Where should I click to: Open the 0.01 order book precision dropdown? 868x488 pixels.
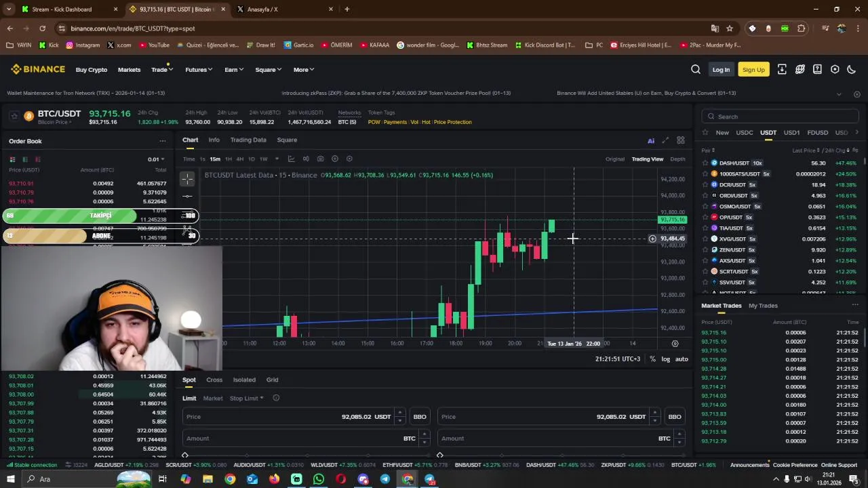click(x=156, y=159)
